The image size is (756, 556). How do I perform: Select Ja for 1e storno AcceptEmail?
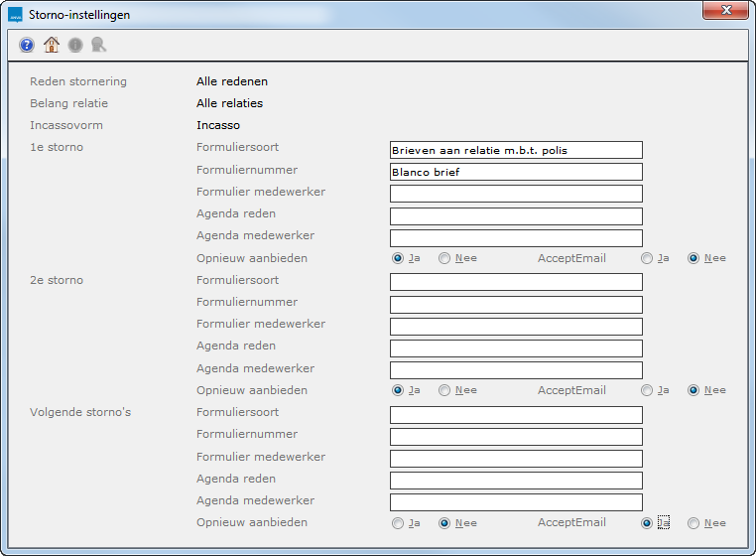(647, 258)
